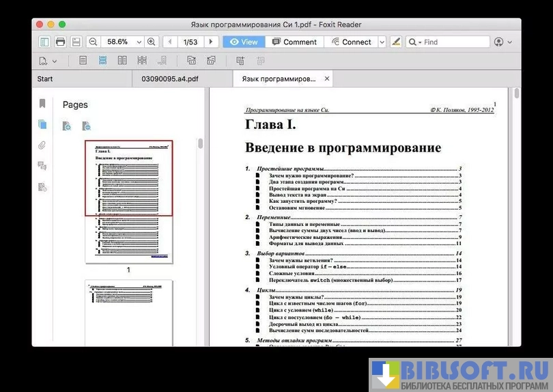Open the Attachments paperclip panel
The height and width of the screenshot is (392, 553).
42,145
